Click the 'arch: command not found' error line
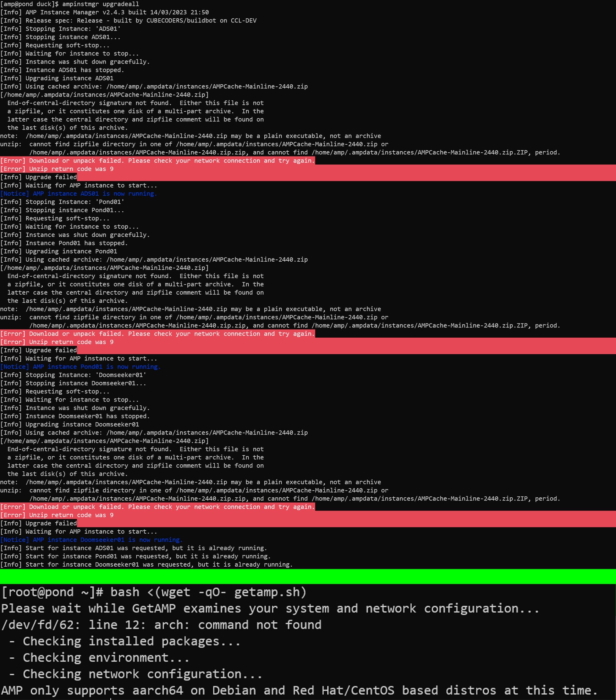This screenshot has width=616, height=700. 161,625
